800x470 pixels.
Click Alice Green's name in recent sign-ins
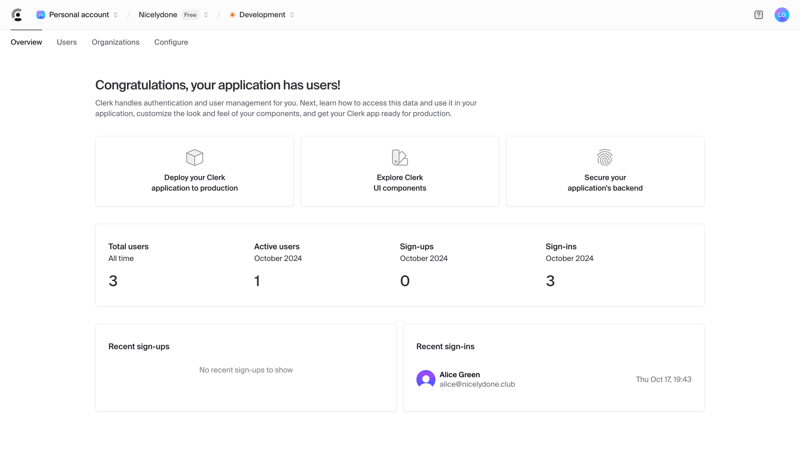pyautogui.click(x=460, y=375)
